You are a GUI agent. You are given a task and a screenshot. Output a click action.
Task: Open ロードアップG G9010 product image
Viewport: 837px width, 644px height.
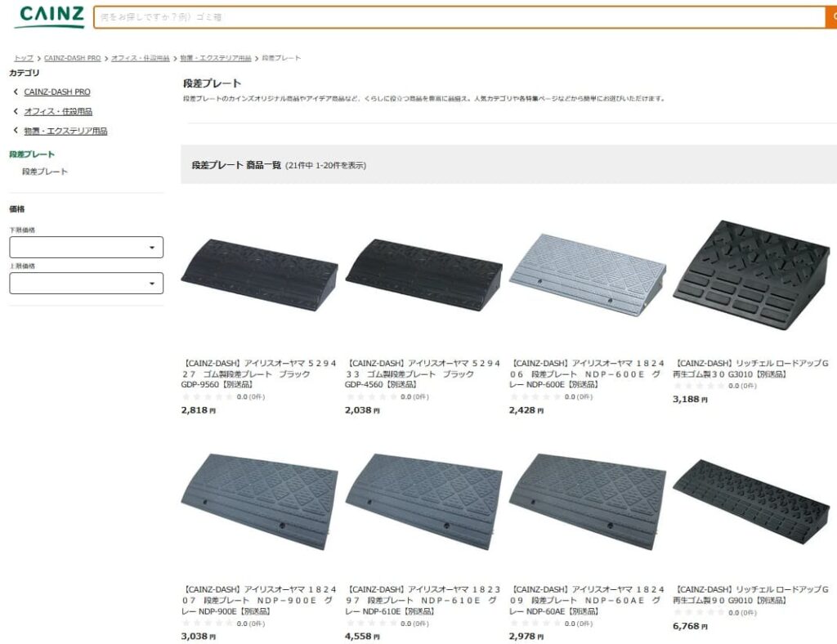pyautogui.click(x=751, y=502)
